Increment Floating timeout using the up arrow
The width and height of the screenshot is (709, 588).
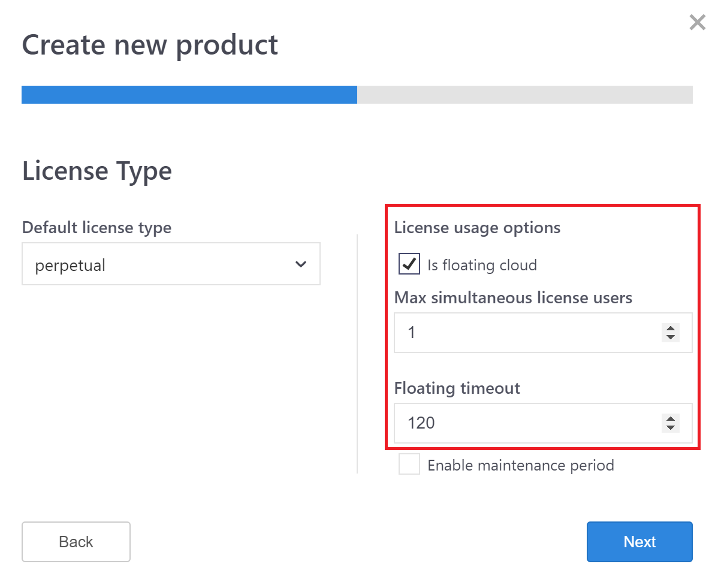[x=671, y=419]
